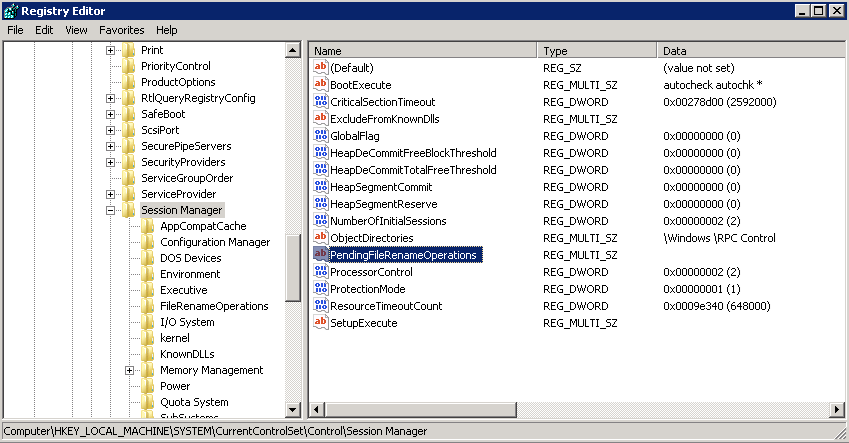Click the '\Windows \RPC Control' data cell
Image resolution: width=849 pixels, height=443 pixels.
pyautogui.click(x=719, y=238)
